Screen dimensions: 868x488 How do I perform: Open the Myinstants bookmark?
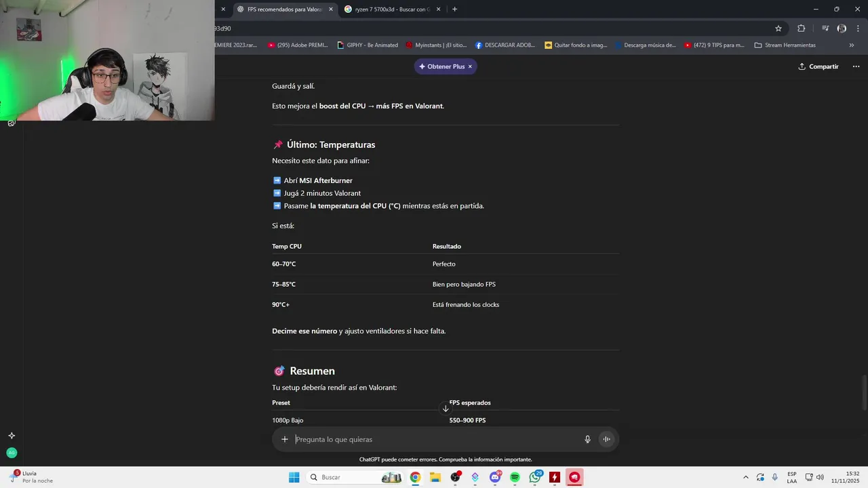pos(436,45)
